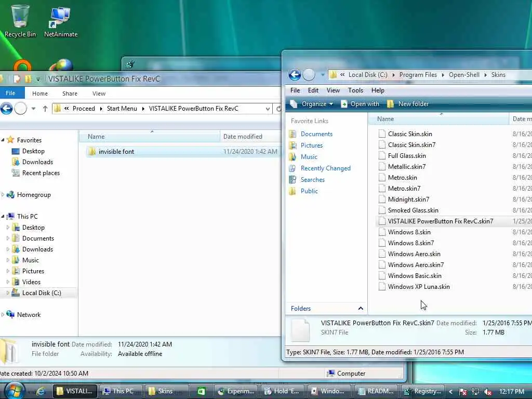Image resolution: width=532 pixels, height=399 pixels.
Task: Expand Documents under This PC
Action: coord(7,238)
